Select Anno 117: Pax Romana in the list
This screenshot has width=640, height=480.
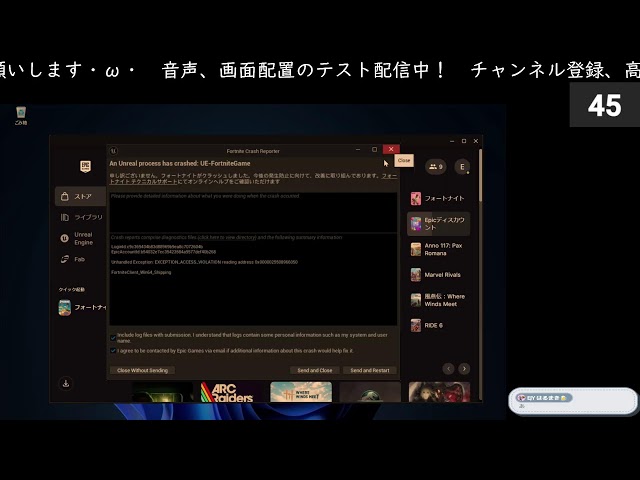click(x=438, y=246)
